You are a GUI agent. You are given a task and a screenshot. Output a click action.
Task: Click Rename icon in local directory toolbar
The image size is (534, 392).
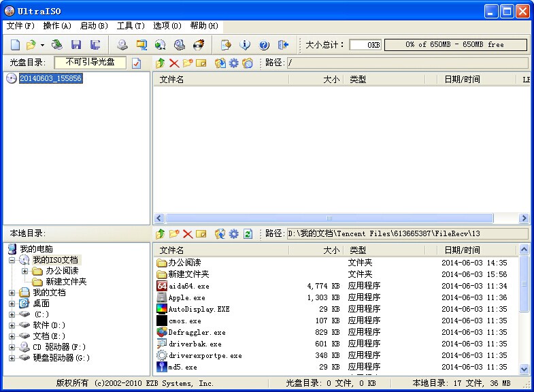201,233
